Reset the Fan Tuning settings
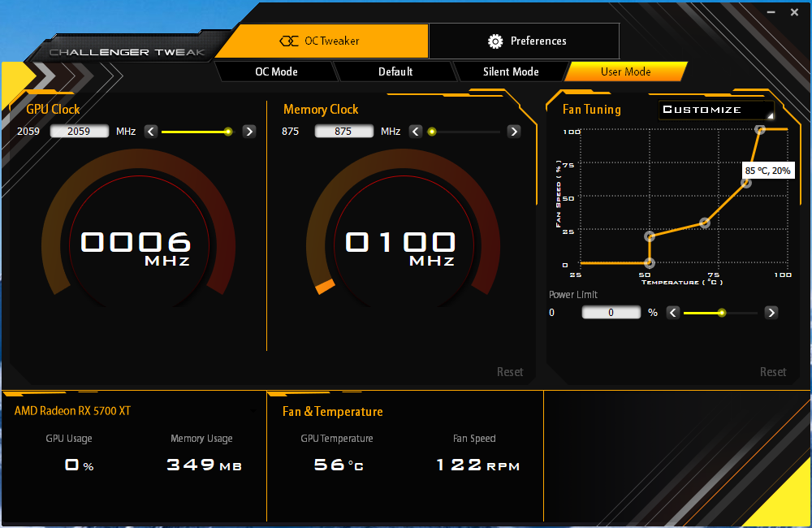Screen dimensions: 812x528 pos(773,371)
